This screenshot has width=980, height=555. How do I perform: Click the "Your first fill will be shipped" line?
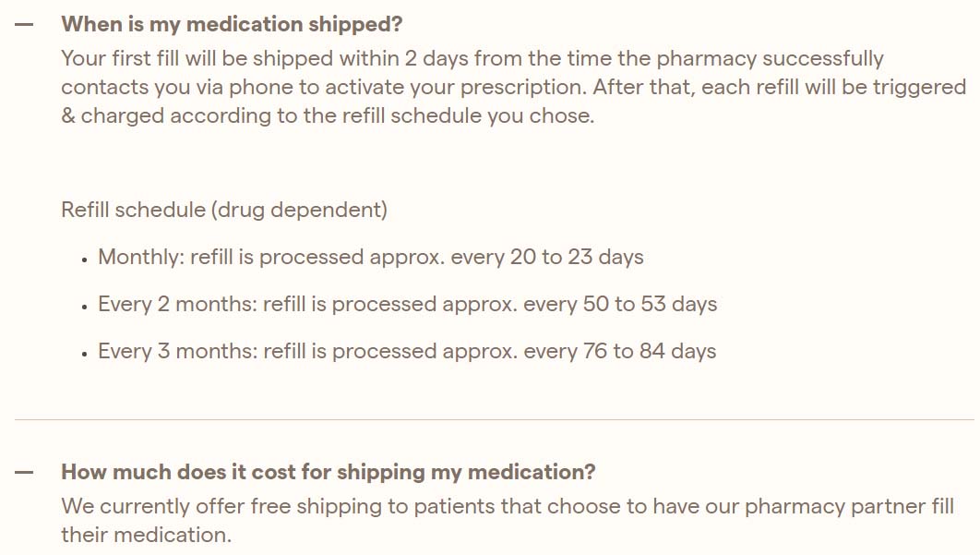tap(472, 58)
